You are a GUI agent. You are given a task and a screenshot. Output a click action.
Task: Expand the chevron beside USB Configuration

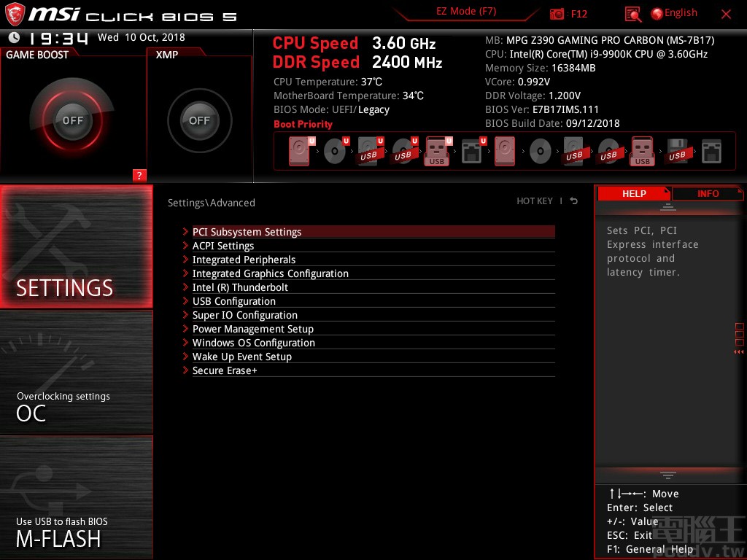pyautogui.click(x=185, y=300)
